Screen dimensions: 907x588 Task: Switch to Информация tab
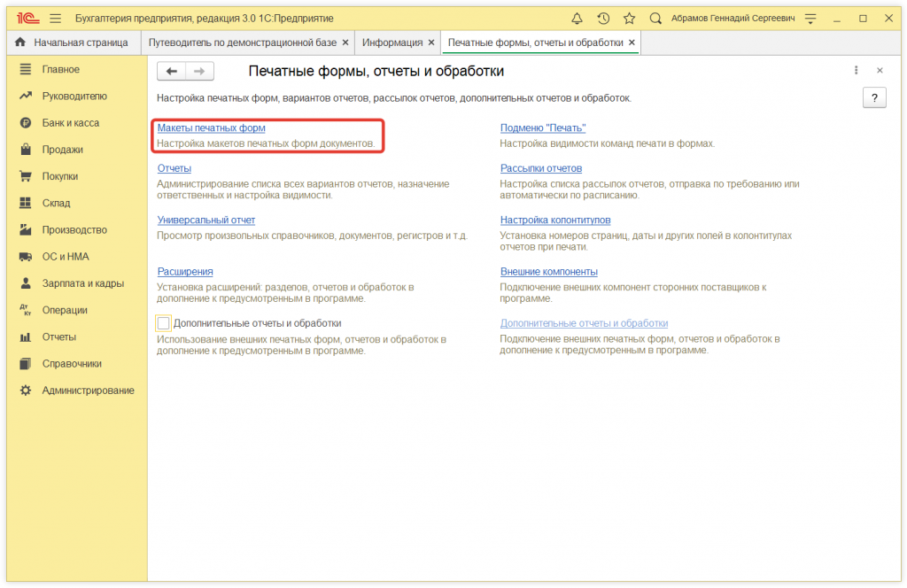pyautogui.click(x=391, y=43)
